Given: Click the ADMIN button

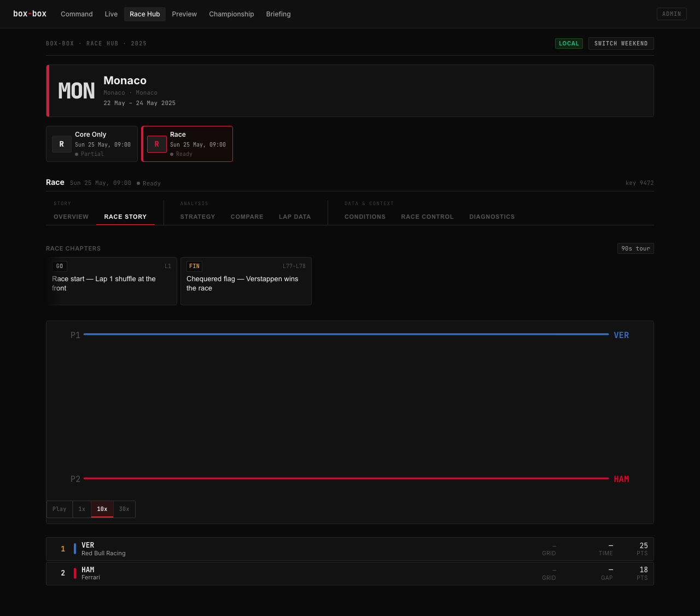Looking at the screenshot, I should (672, 14).
